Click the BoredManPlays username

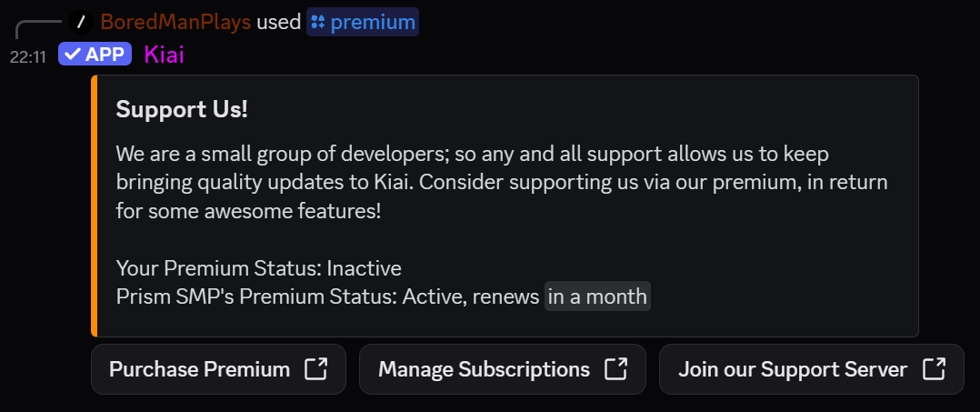(175, 22)
